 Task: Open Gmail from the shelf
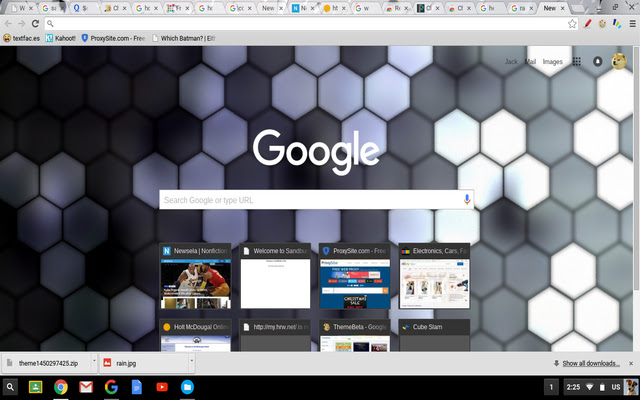click(x=86, y=387)
